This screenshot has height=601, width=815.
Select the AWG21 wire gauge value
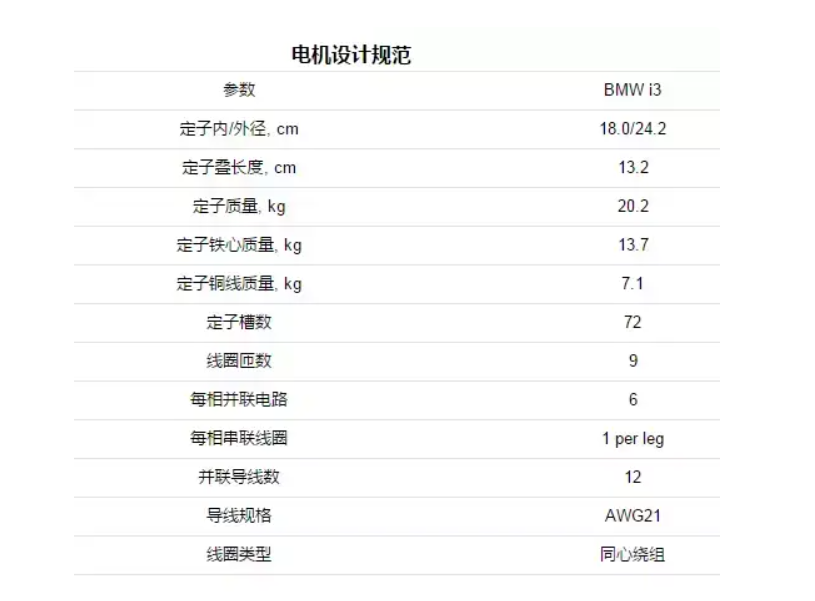click(x=632, y=516)
